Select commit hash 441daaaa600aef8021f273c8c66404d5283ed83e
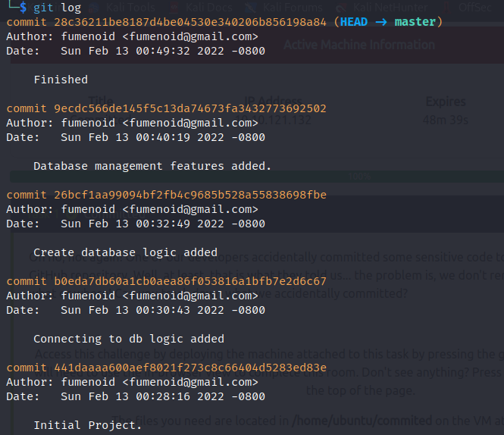The height and width of the screenshot is (435, 504). pyautogui.click(x=190, y=368)
